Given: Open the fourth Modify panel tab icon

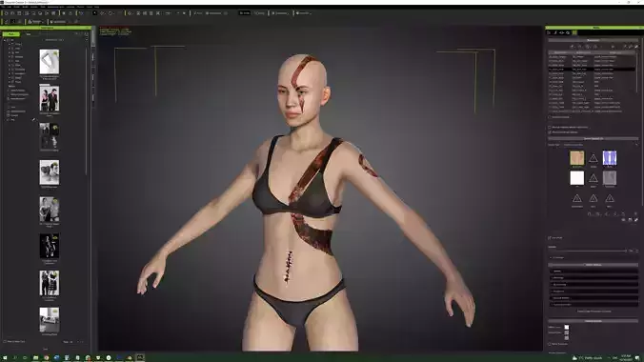Looking at the screenshot, I should click(x=568, y=32).
